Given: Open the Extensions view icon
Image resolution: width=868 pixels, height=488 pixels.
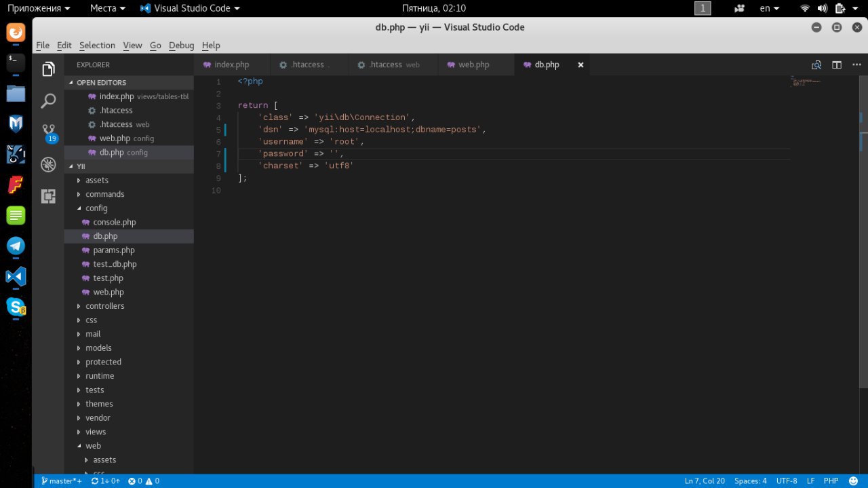Looking at the screenshot, I should pos(48,196).
